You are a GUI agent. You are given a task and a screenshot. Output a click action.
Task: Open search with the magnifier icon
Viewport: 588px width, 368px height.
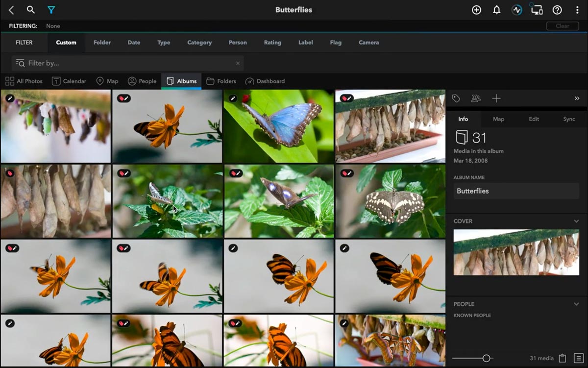30,10
